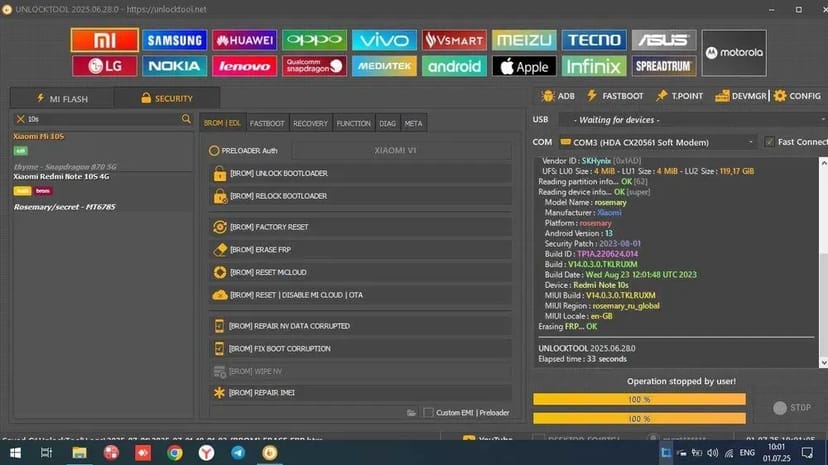Select the FUNCTION tab
Image resolution: width=828 pixels, height=465 pixels.
point(353,123)
